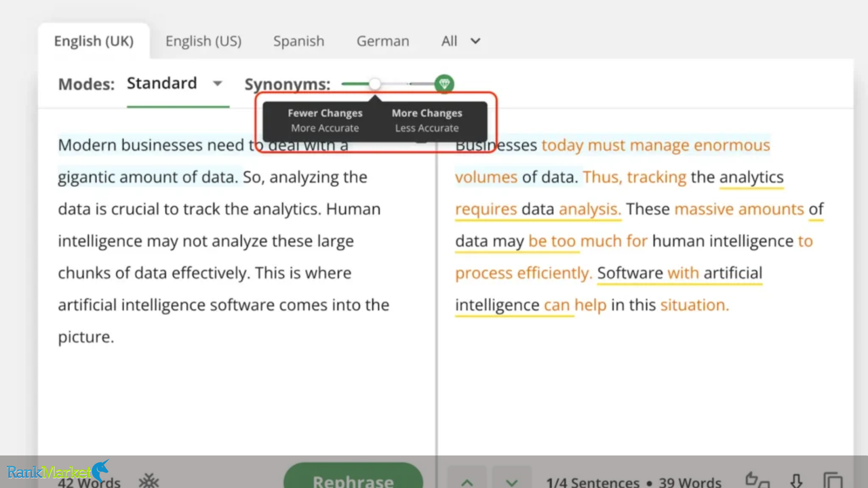The width and height of the screenshot is (868, 488).
Task: Click the word "effectively." in the input text
Action: tap(211, 272)
